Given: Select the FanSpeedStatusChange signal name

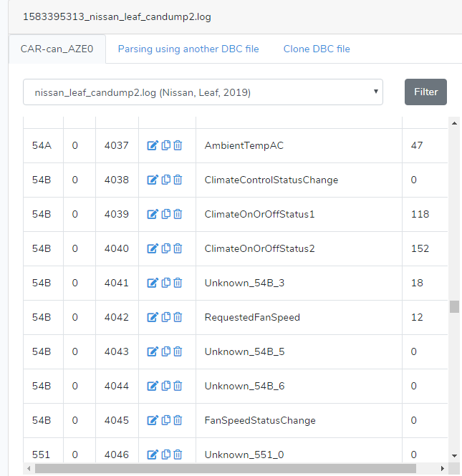Looking at the screenshot, I should click(x=260, y=420).
